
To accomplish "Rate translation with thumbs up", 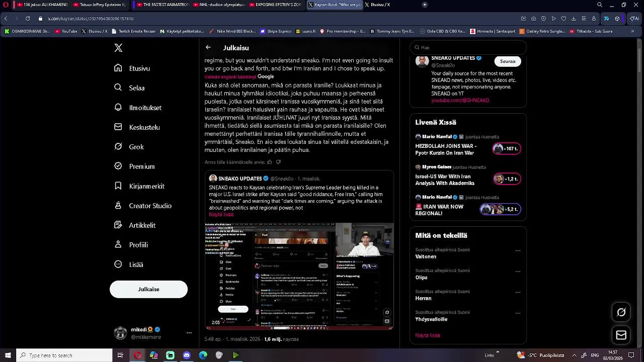I will click(x=270, y=162).
